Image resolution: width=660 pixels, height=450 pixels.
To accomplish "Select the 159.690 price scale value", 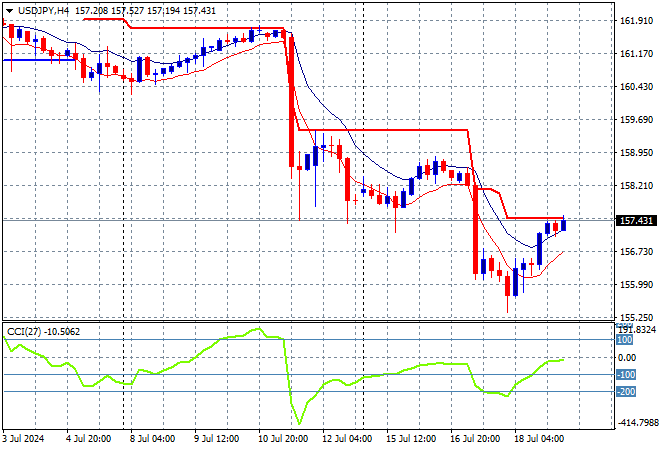I will tap(636, 120).
